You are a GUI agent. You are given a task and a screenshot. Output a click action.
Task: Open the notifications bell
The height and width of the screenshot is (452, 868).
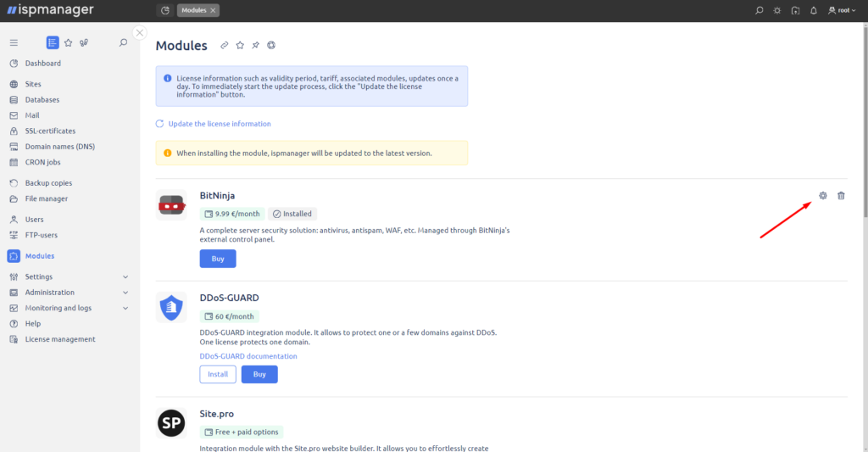813,10
